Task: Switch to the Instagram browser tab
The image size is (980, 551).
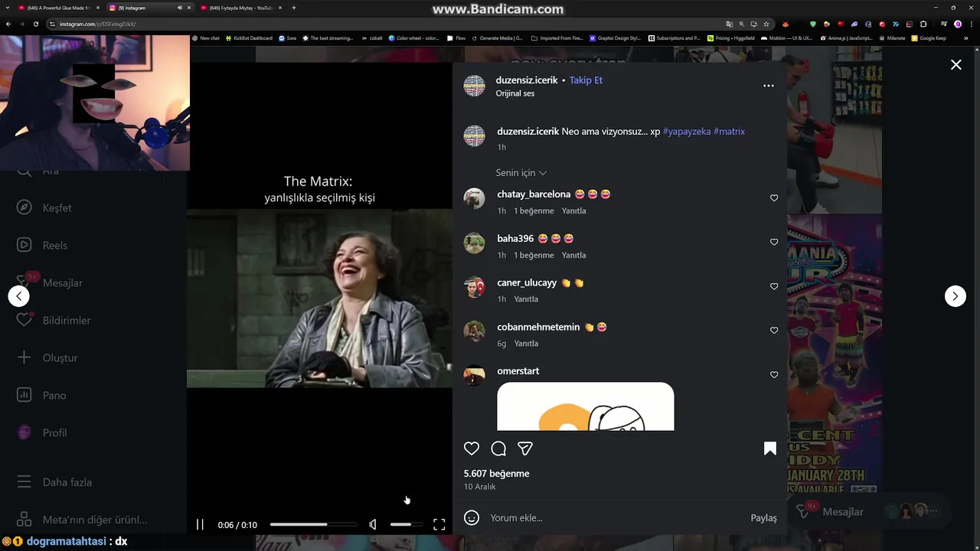Action: (149, 8)
